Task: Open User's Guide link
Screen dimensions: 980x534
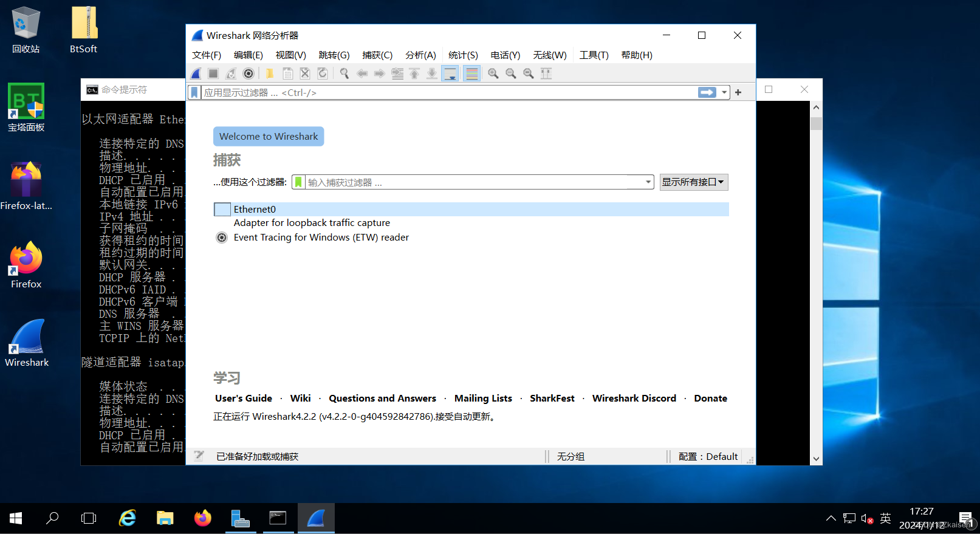Action: click(244, 399)
